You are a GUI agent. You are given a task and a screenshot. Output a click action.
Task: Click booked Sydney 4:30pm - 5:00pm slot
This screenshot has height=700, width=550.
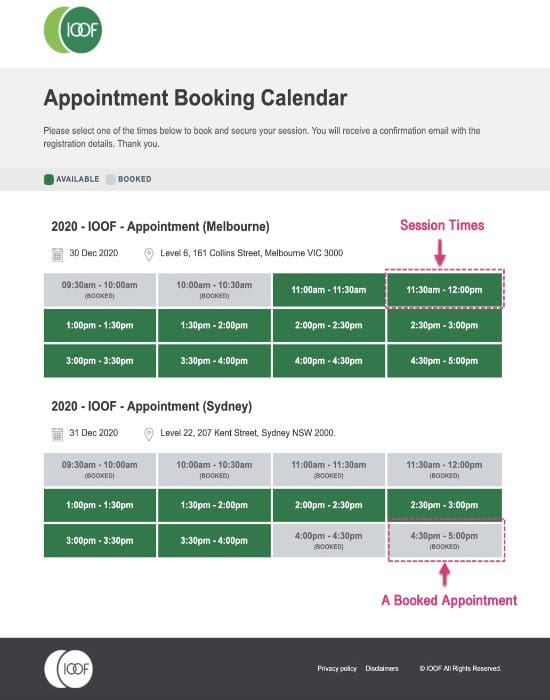point(444,541)
